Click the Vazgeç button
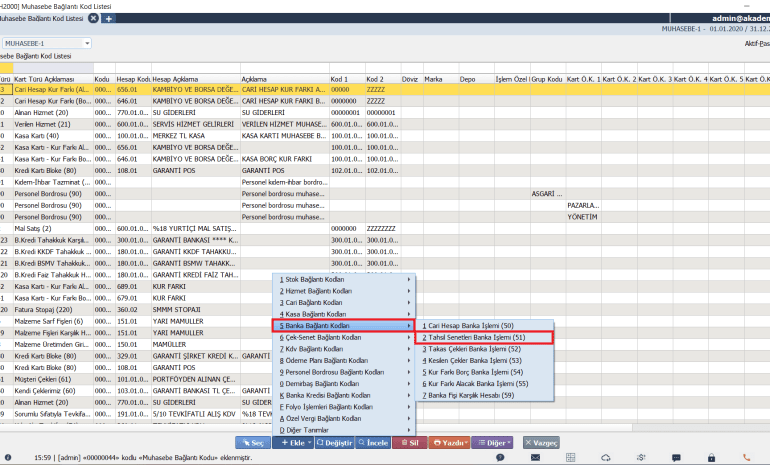Viewport: 770px width, 465px height. [x=541, y=442]
